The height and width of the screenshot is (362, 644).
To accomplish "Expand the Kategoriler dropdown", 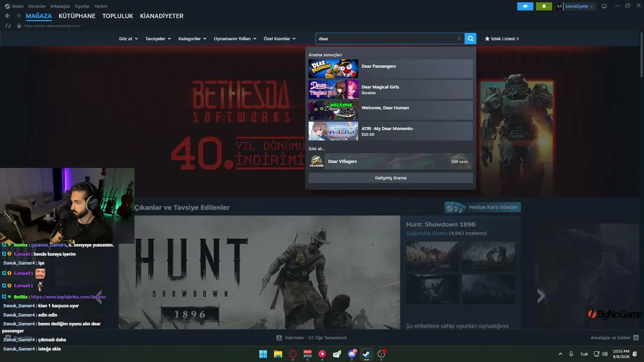I will tap(192, 39).
